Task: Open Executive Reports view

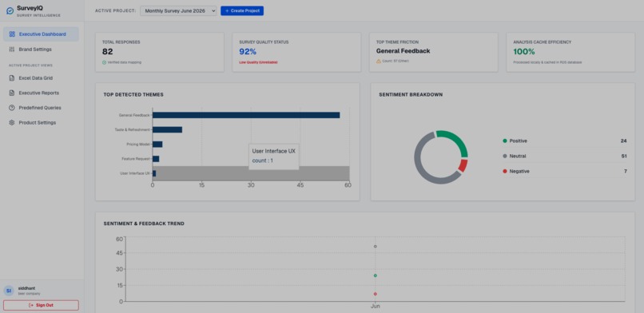Action: point(41,93)
